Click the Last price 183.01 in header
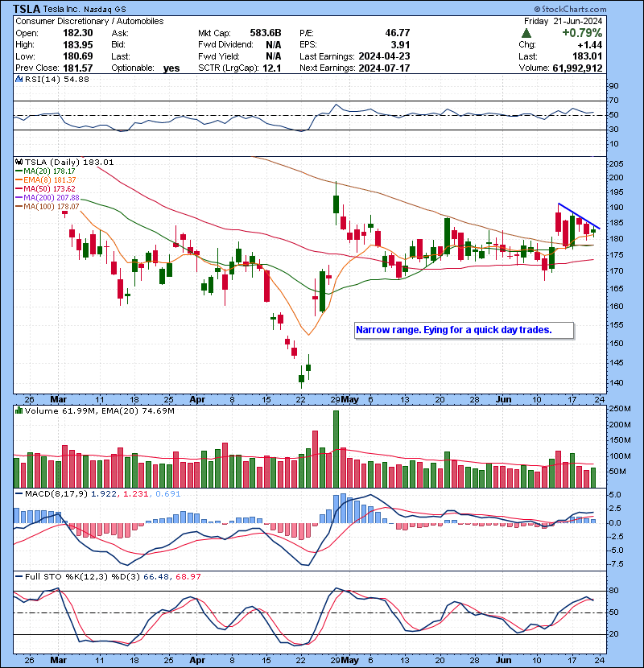Image resolution: width=644 pixels, height=668 pixels. [587, 56]
